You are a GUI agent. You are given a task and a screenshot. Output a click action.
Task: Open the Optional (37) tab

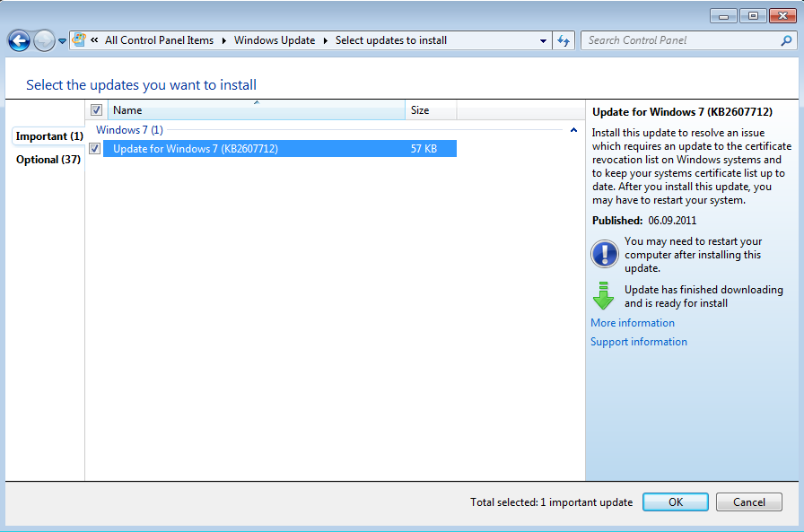(48, 160)
